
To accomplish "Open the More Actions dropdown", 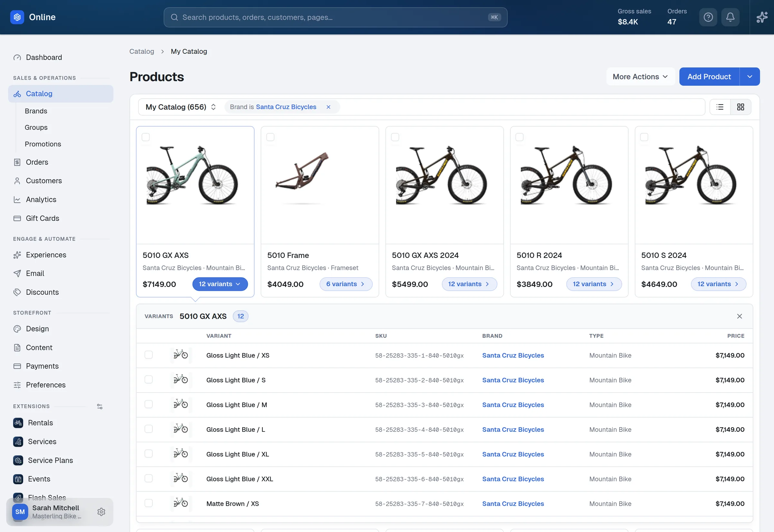I will click(x=640, y=77).
